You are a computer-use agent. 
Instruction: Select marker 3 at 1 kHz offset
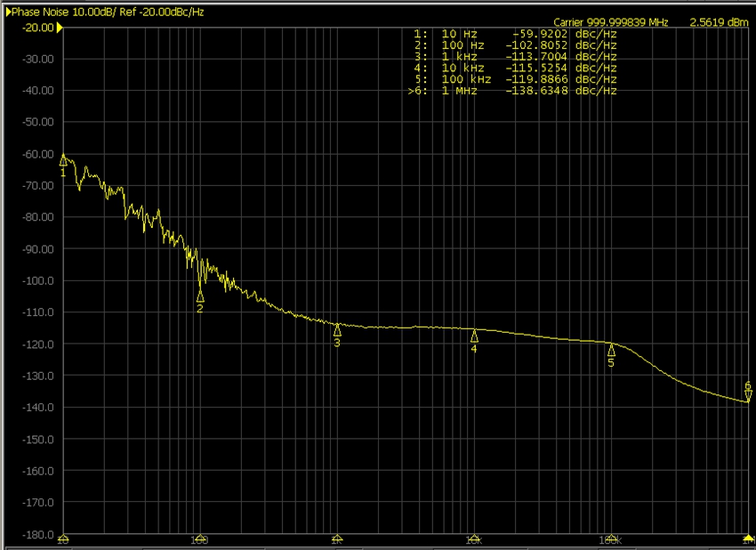tap(337, 330)
